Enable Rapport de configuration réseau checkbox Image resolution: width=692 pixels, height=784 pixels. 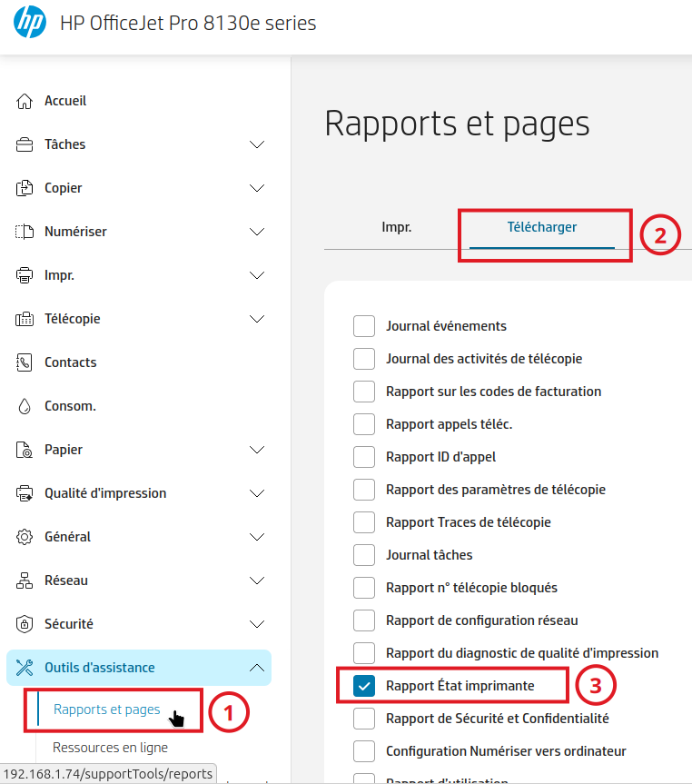pyautogui.click(x=364, y=620)
